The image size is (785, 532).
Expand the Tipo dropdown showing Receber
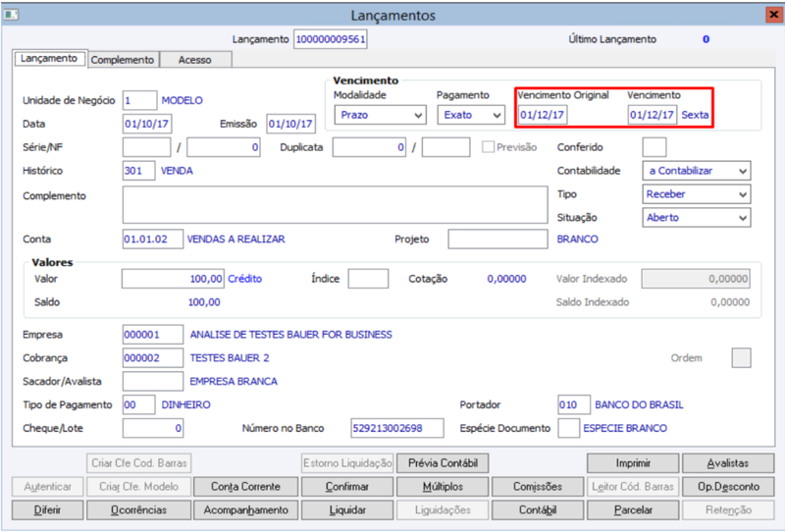pos(697,194)
